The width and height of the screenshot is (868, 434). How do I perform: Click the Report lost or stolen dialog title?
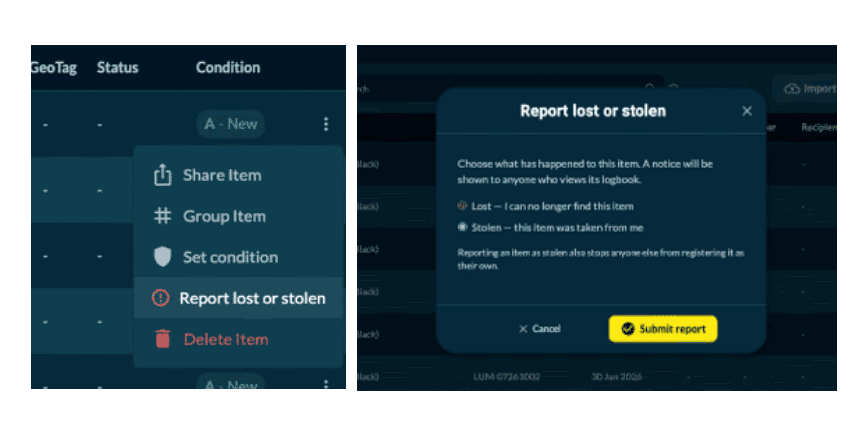tap(593, 111)
